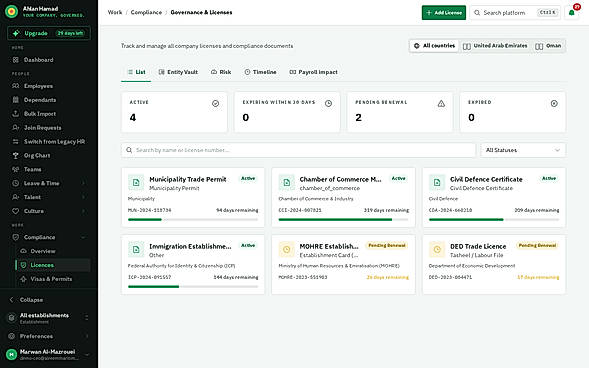This screenshot has width=589, height=368.
Task: Switch to the Payroll Impact tab
Action: [x=313, y=72]
